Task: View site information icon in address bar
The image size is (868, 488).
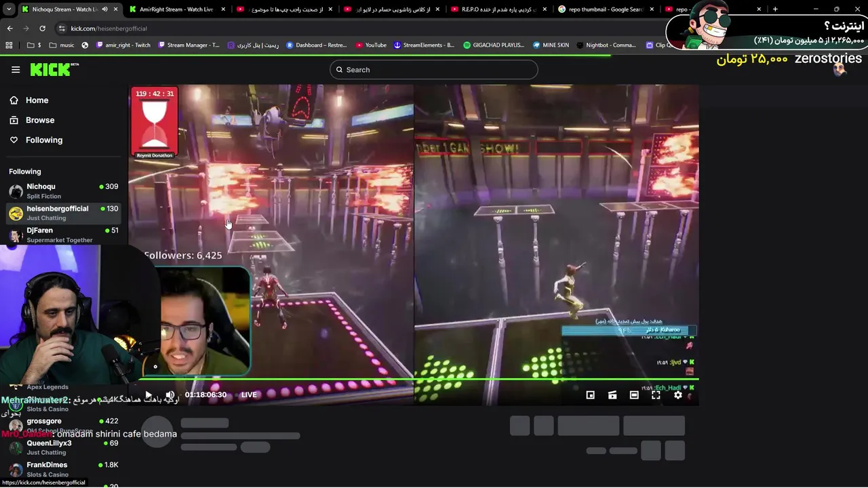Action: coord(62,28)
